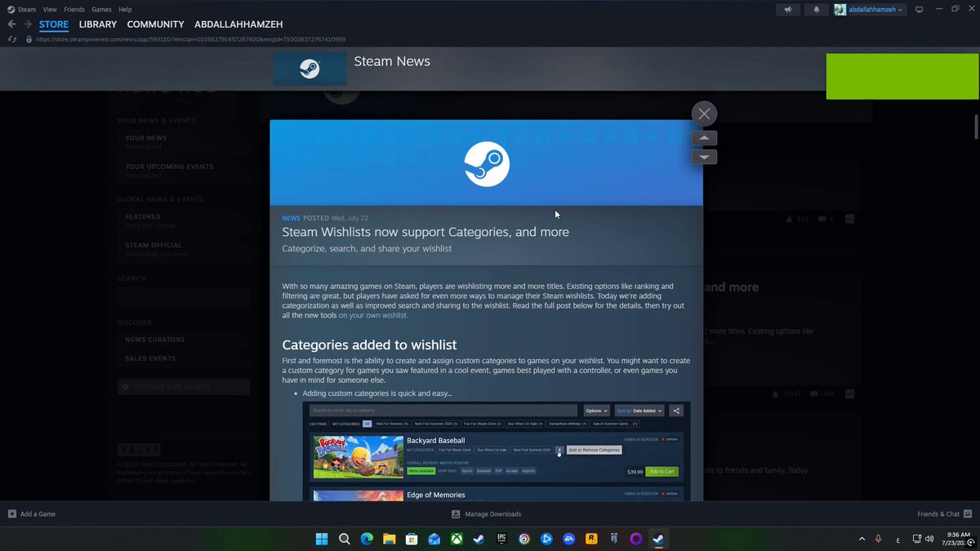Click the microphone tray icon
This screenshot has width=980, height=551.
(x=879, y=539)
